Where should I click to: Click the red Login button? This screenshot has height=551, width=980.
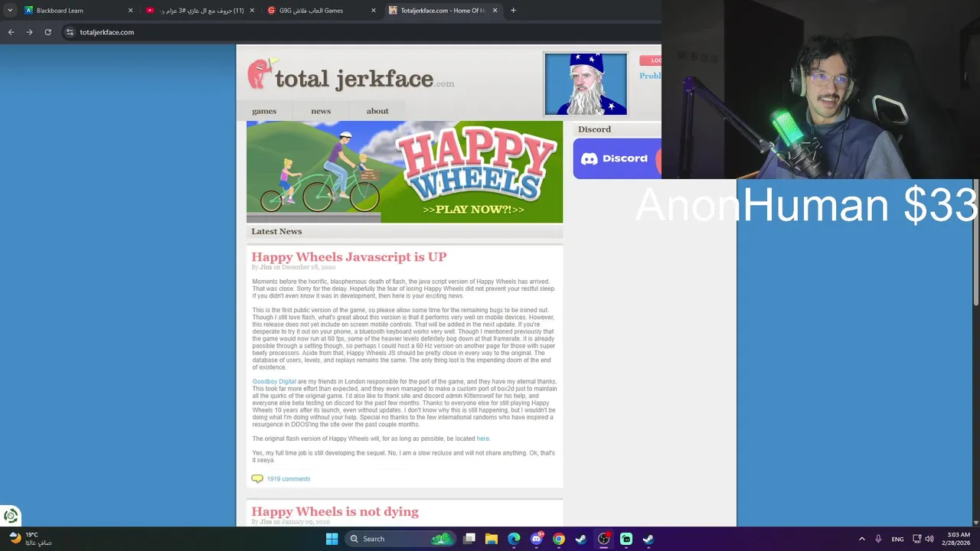click(651, 60)
